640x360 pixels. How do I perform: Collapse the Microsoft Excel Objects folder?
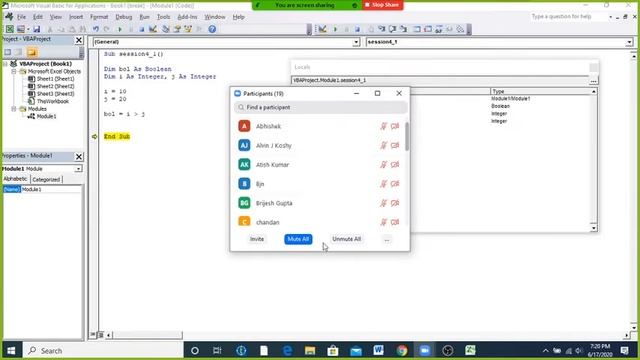pos(14,71)
